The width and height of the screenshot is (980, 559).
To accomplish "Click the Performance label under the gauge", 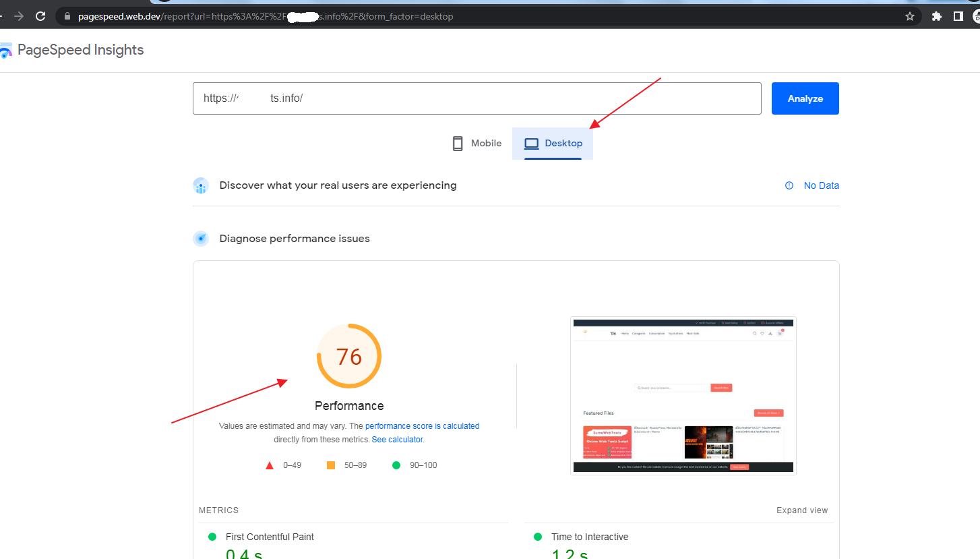I will pos(349,406).
